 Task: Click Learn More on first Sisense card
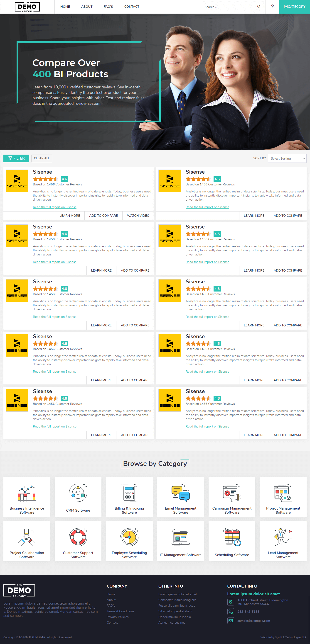coord(70,216)
